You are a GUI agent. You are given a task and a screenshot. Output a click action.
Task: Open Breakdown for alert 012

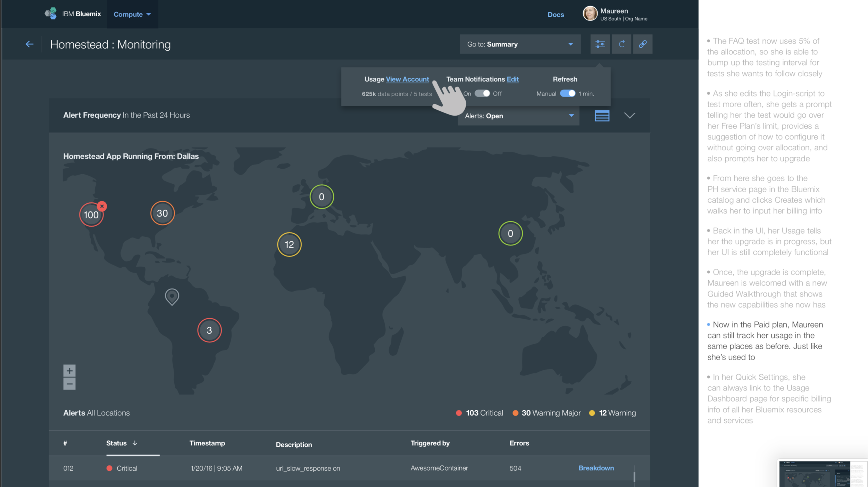click(596, 468)
